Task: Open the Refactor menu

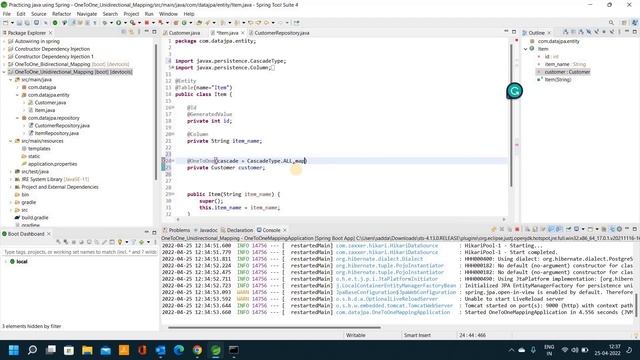Action: tap(62, 14)
